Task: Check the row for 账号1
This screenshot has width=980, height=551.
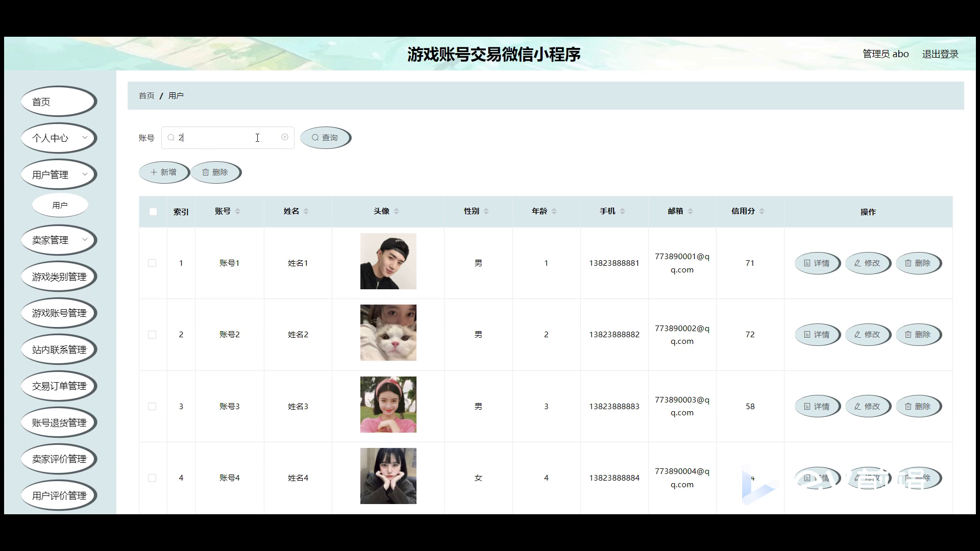Action: pos(152,263)
